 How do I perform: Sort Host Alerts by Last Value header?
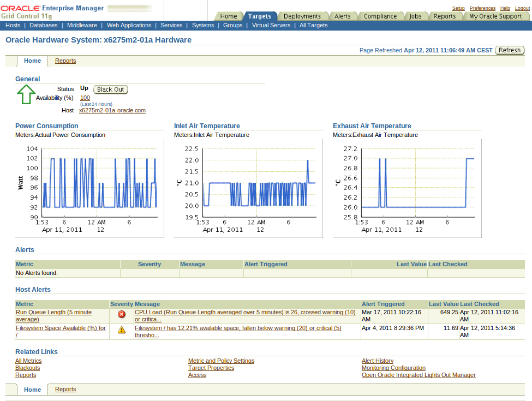click(444, 304)
